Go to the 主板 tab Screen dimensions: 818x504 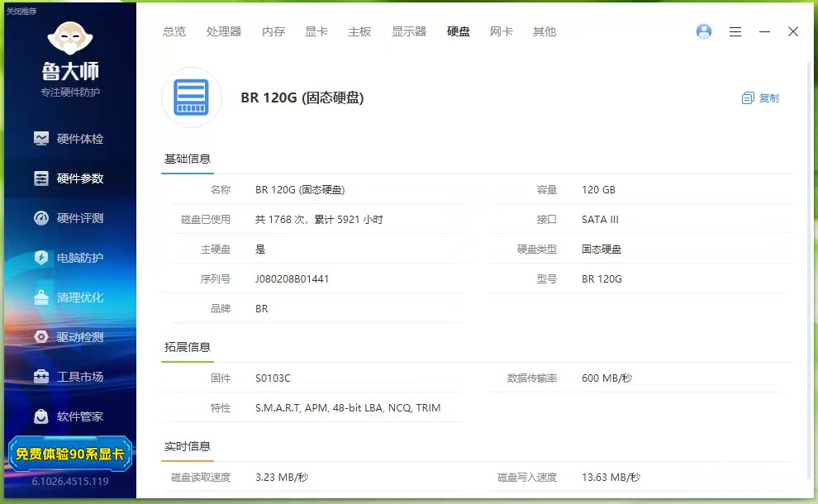point(359,31)
